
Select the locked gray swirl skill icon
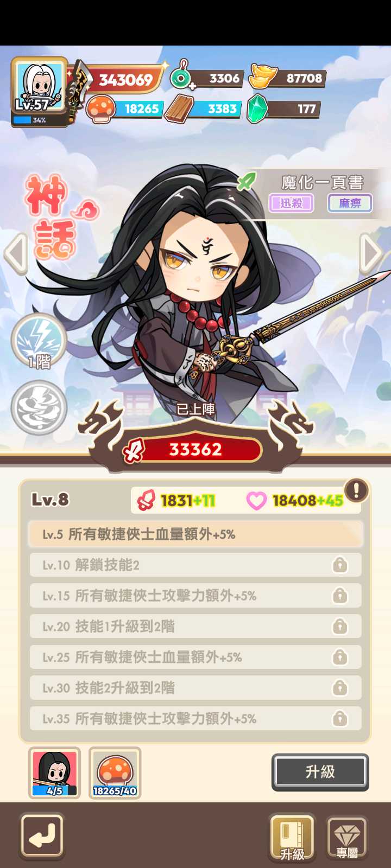tap(39, 408)
